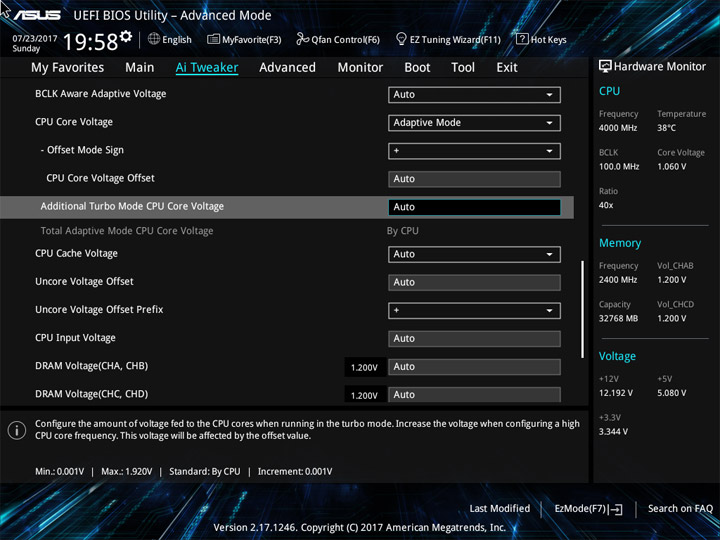Select the Ai Tweaker tab

tap(207, 68)
